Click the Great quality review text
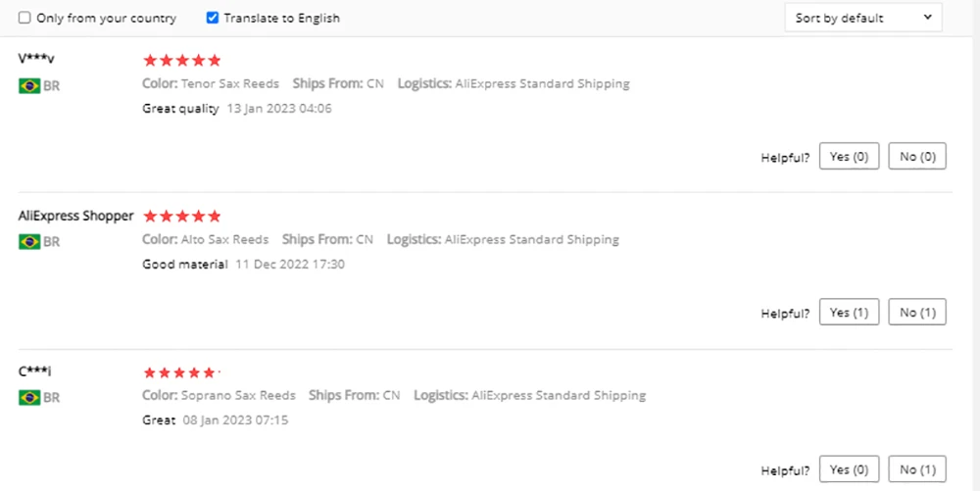 tap(180, 109)
